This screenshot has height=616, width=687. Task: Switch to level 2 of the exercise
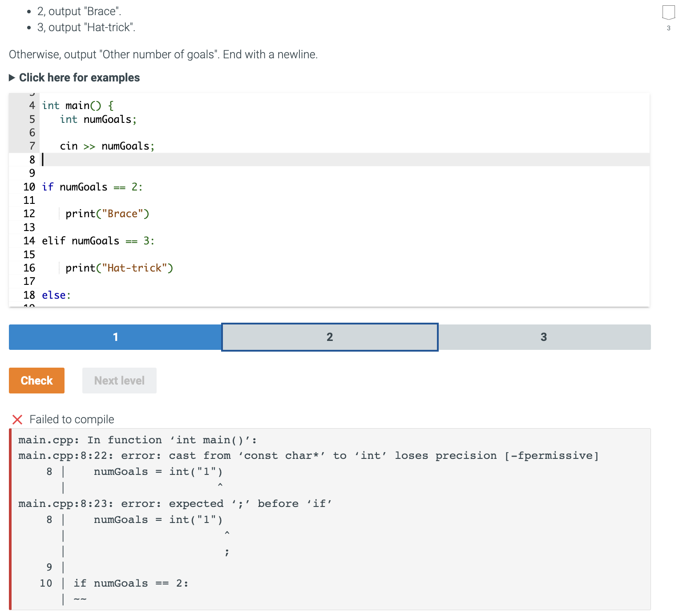(x=329, y=337)
